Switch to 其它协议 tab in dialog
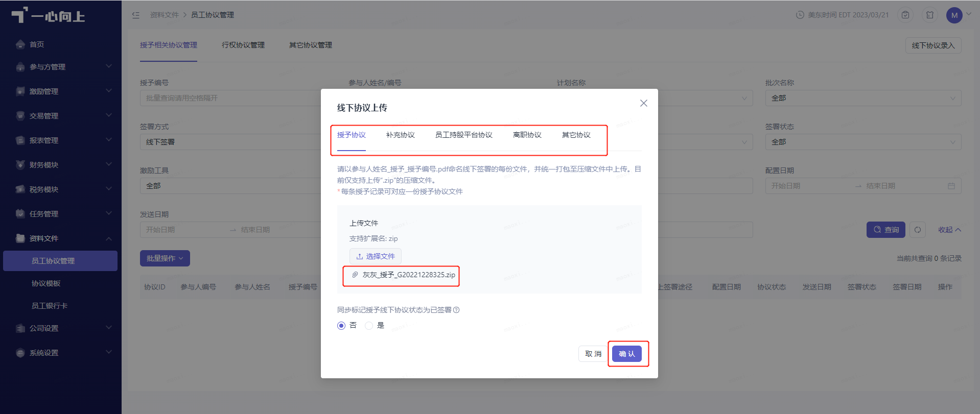Viewport: 980px width, 414px height. click(x=576, y=135)
